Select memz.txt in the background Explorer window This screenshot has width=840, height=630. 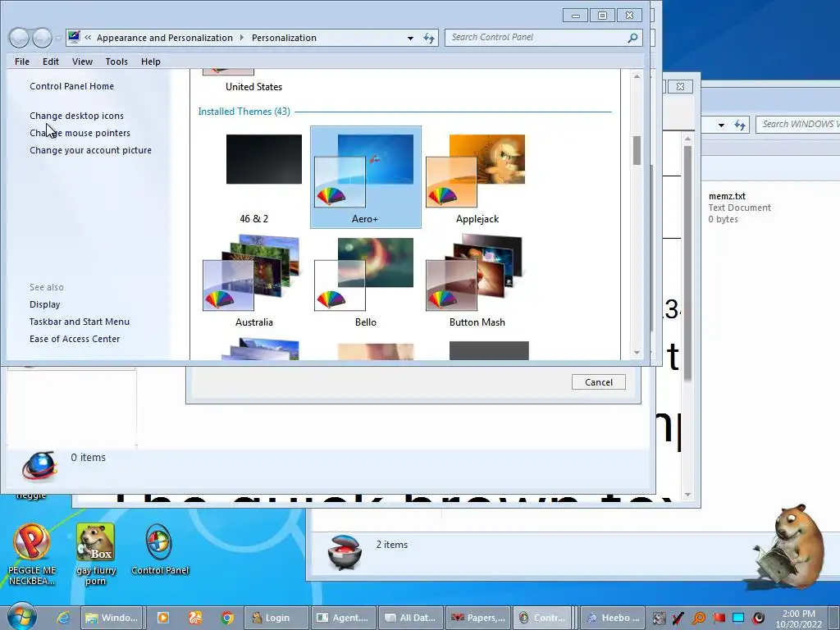click(x=739, y=208)
